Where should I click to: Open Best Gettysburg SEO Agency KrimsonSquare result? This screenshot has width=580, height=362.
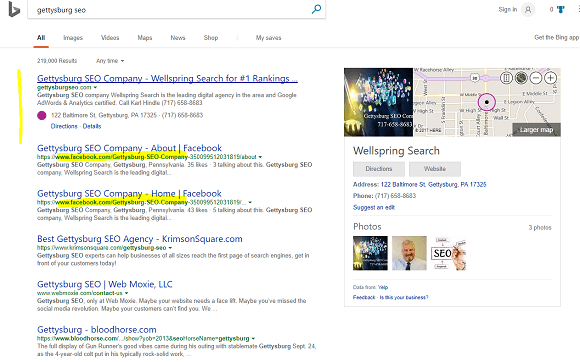pos(140,239)
